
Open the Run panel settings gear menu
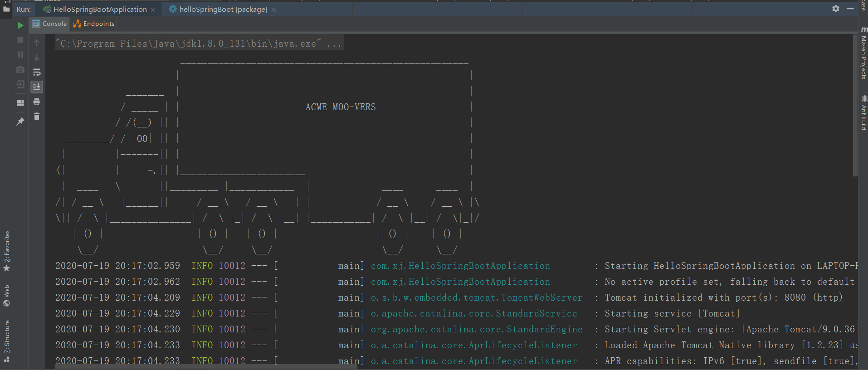[x=835, y=9]
